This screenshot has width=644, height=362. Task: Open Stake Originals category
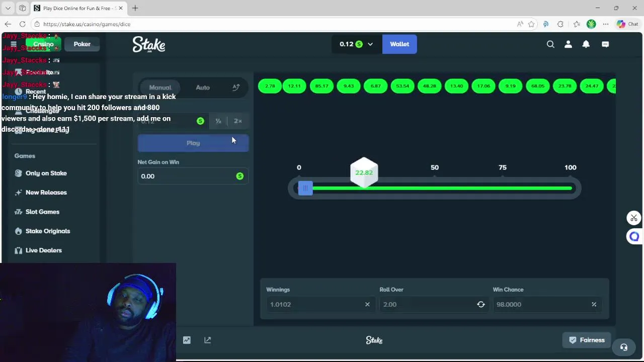48,231
